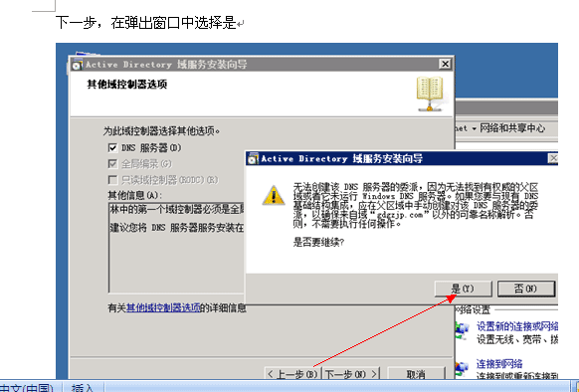Image resolution: width=579 pixels, height=392 pixels.
Task: Toggle the DNS 服务器 checkbox
Action: pyautogui.click(x=112, y=148)
